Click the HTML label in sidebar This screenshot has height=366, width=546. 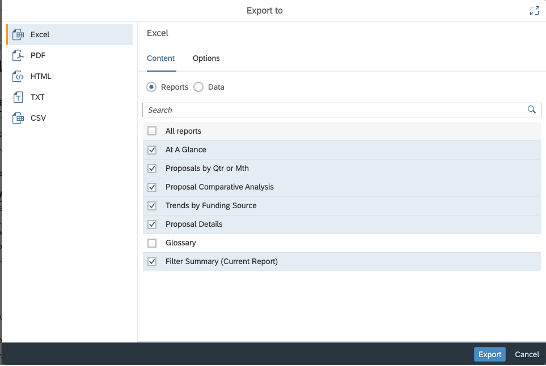(x=41, y=76)
